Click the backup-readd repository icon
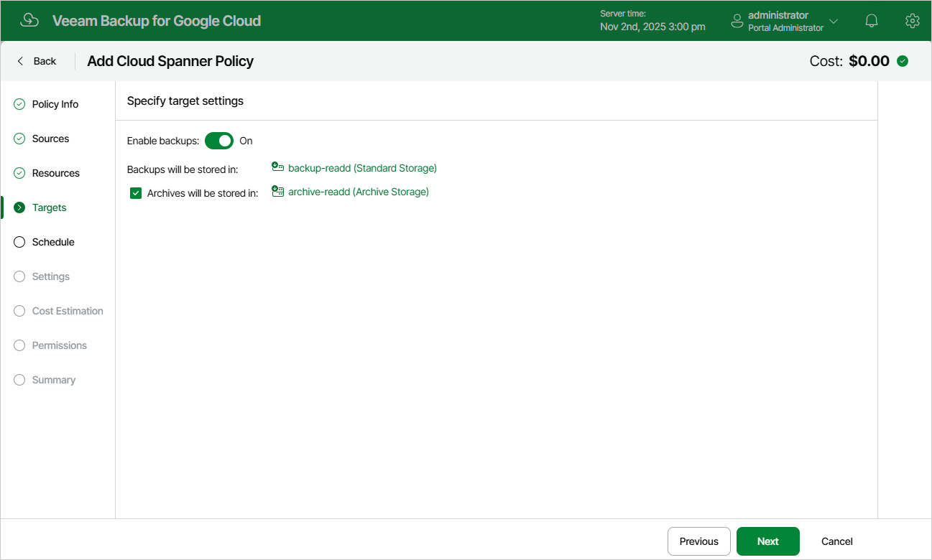The height and width of the screenshot is (560, 932). pyautogui.click(x=277, y=167)
